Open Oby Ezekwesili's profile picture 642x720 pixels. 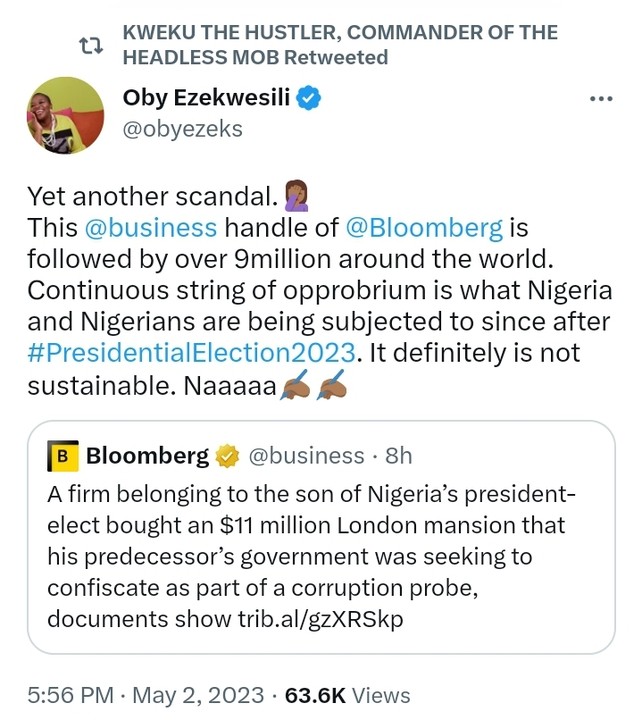click(x=65, y=115)
